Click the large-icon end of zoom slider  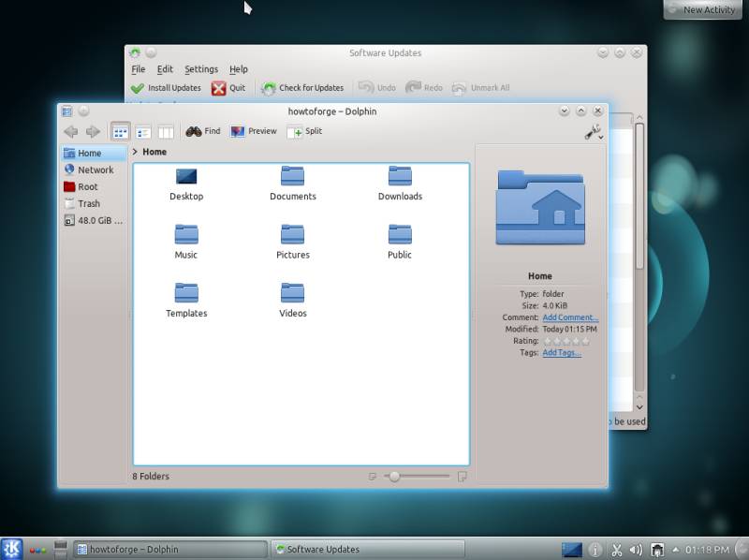tap(462, 477)
